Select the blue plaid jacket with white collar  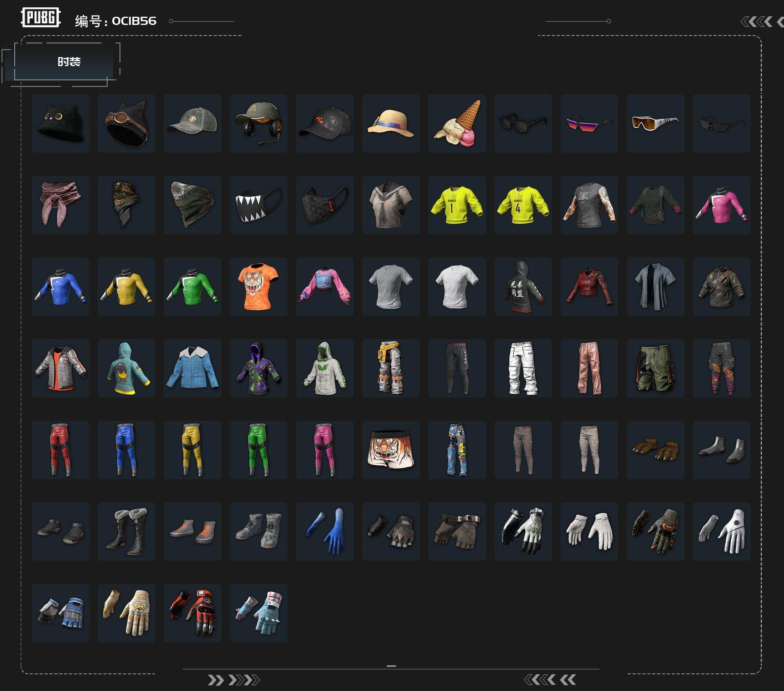coord(192,368)
